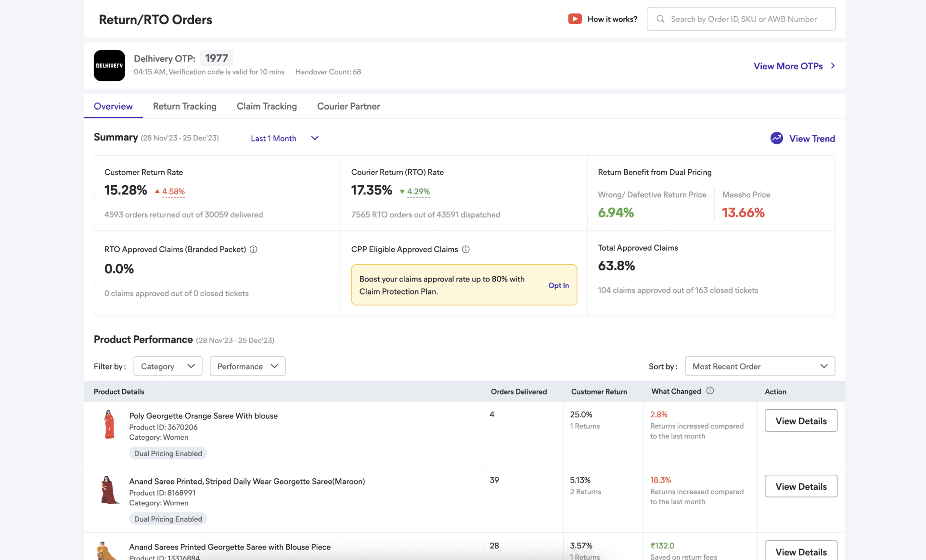Viewport: 926px width, 560px height.
Task: Click the search magnifier icon
Action: point(660,19)
